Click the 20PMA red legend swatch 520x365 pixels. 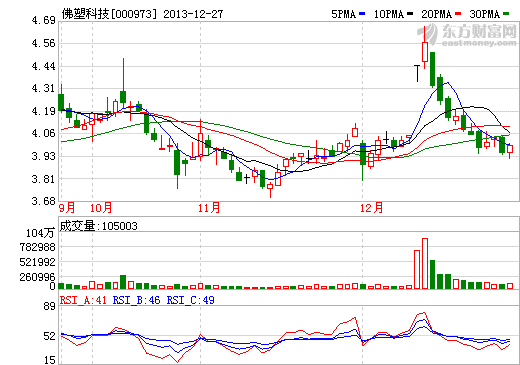pos(458,14)
